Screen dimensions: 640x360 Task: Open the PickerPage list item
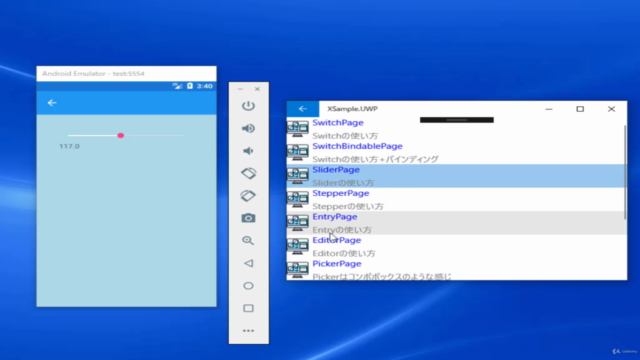pos(456,269)
